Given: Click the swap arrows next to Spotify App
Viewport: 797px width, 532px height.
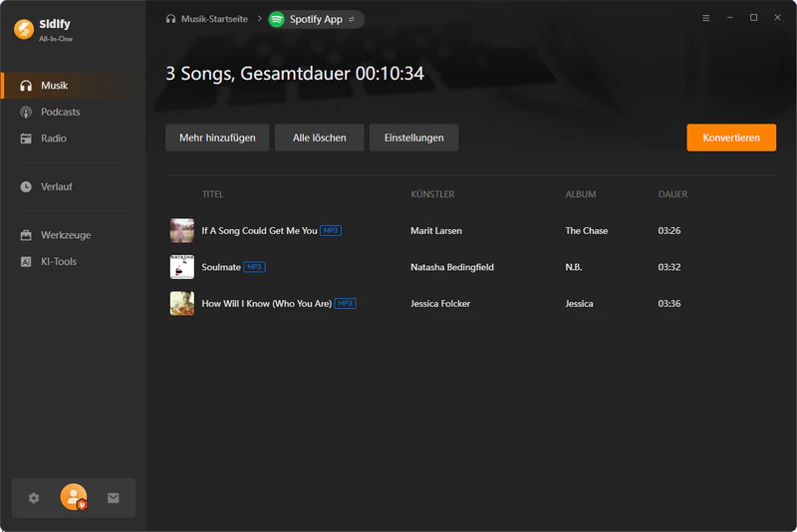Looking at the screenshot, I should (352, 19).
